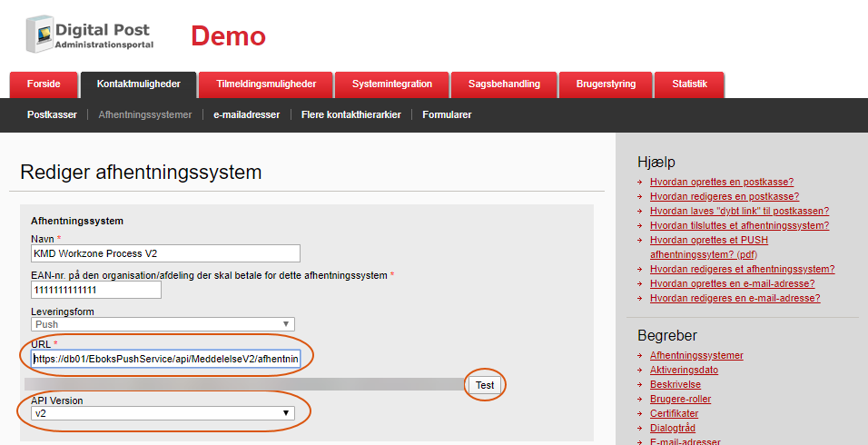This screenshot has width=868, height=445.
Task: Open link Hvordan redigeres en e-mail-adresse?
Action: tap(735, 298)
